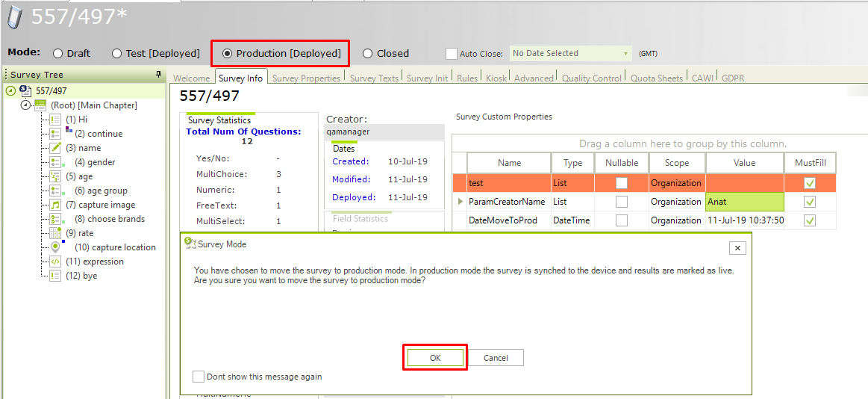Toggle MustFill checkbox for DateMoveToProd row

(810, 220)
